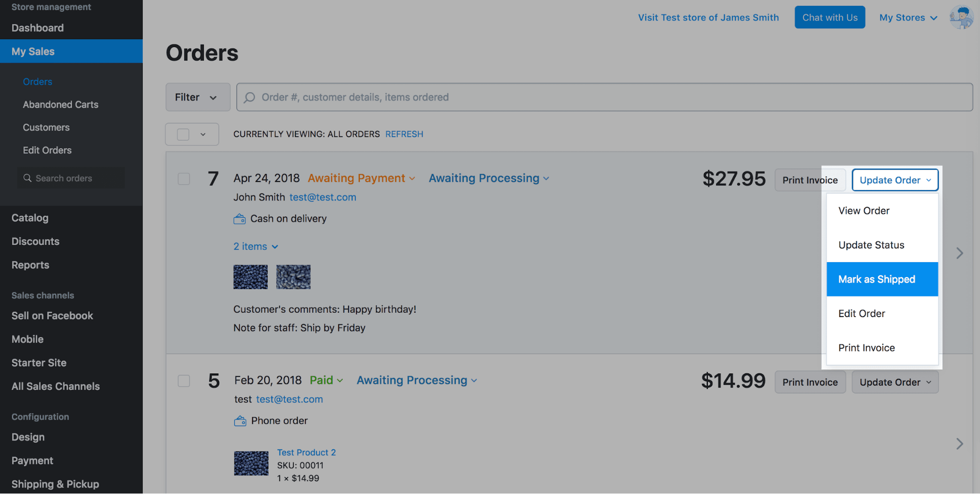This screenshot has height=494, width=980.
Task: Click the magnifier in the main search bar
Action: pos(249,97)
